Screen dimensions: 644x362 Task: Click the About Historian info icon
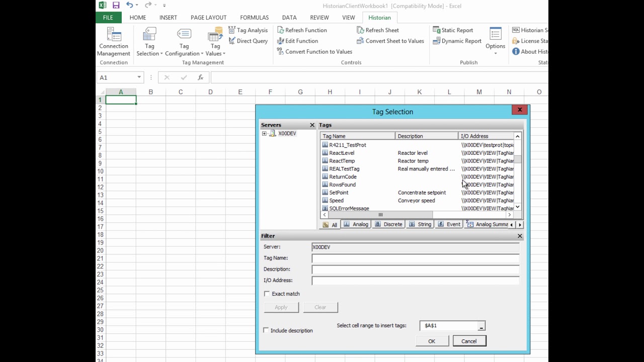[516, 51]
